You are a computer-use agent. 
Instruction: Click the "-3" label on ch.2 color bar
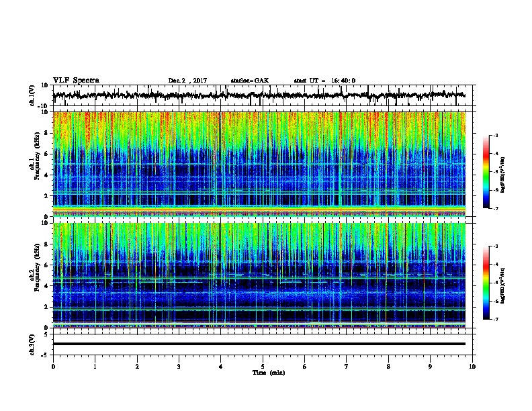click(495, 246)
